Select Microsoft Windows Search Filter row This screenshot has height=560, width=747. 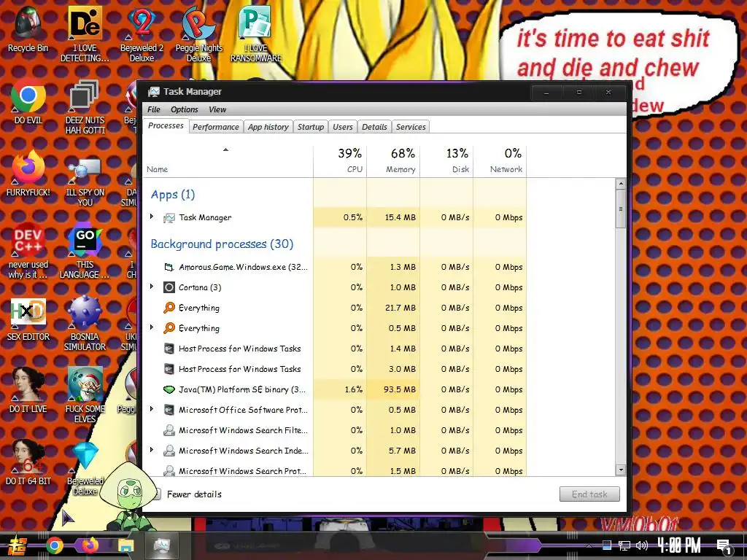point(334,430)
